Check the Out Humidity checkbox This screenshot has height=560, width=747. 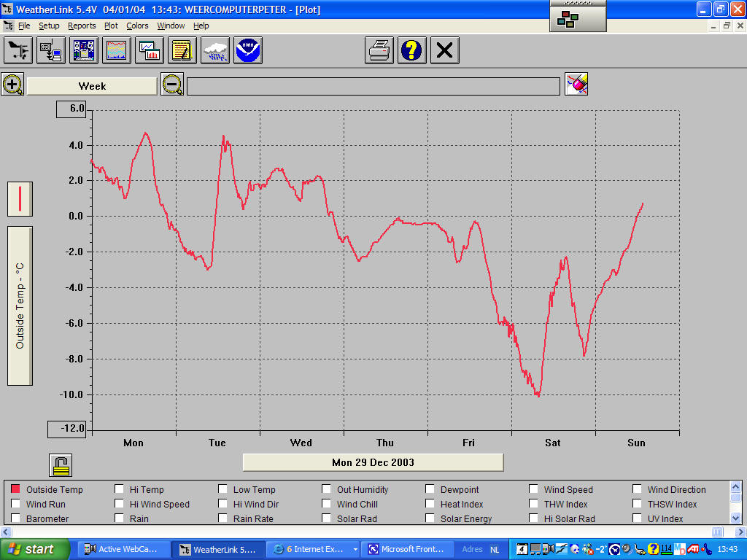[326, 489]
